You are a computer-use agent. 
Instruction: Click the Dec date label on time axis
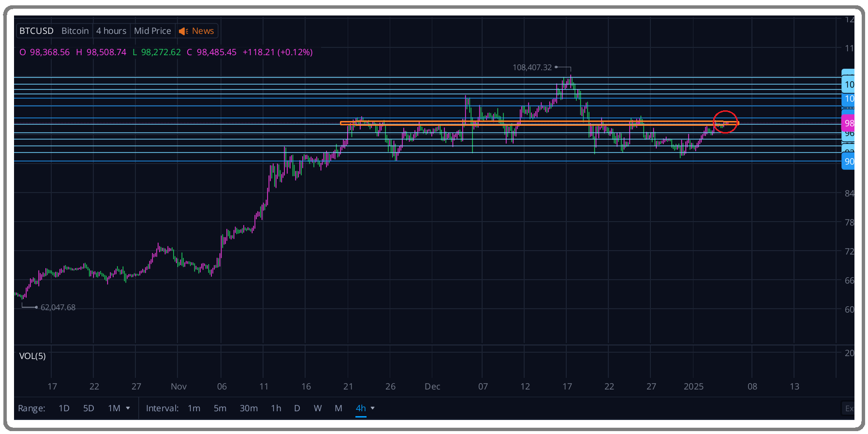tap(432, 387)
